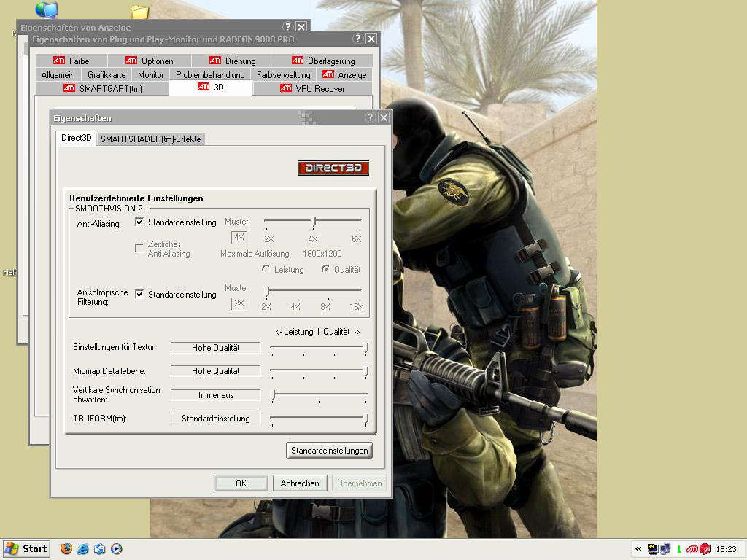Click the Show Desktop quick launch icon
This screenshot has width=747, height=560.
pyautogui.click(x=99, y=548)
